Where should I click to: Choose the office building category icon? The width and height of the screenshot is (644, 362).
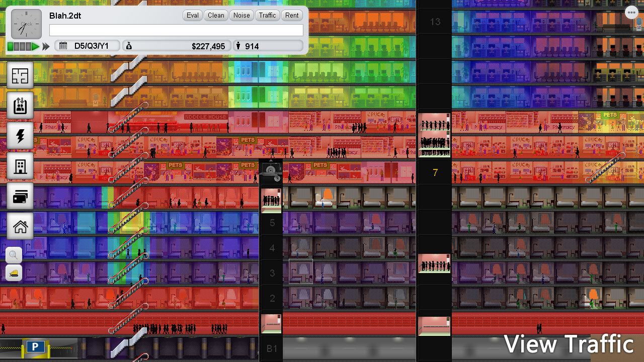click(x=20, y=166)
